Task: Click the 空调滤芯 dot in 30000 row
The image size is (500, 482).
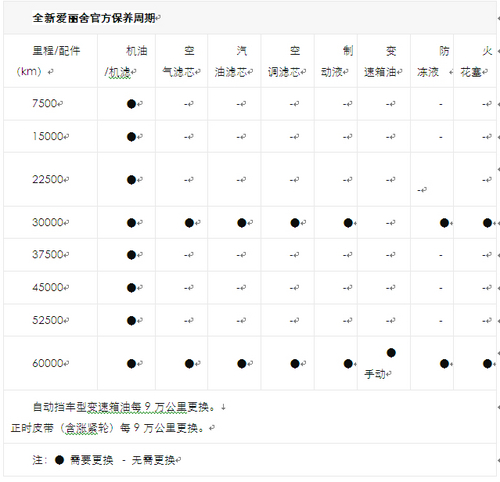Action: coord(295,223)
